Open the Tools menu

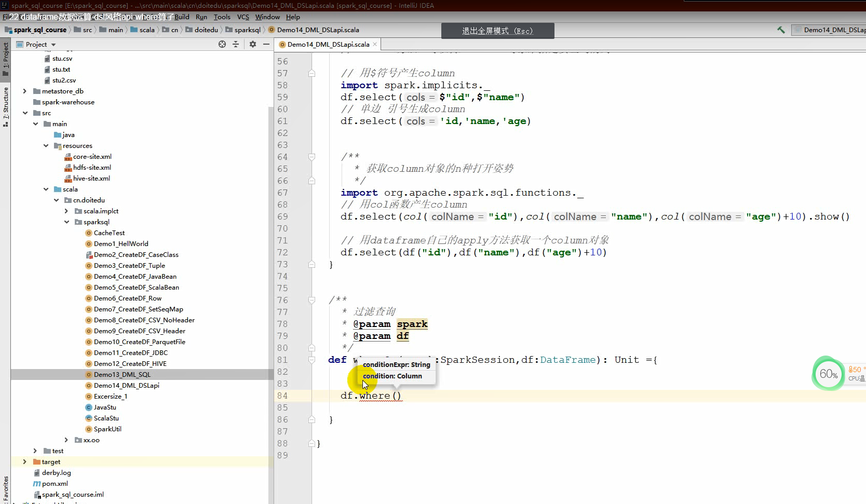pyautogui.click(x=222, y=17)
